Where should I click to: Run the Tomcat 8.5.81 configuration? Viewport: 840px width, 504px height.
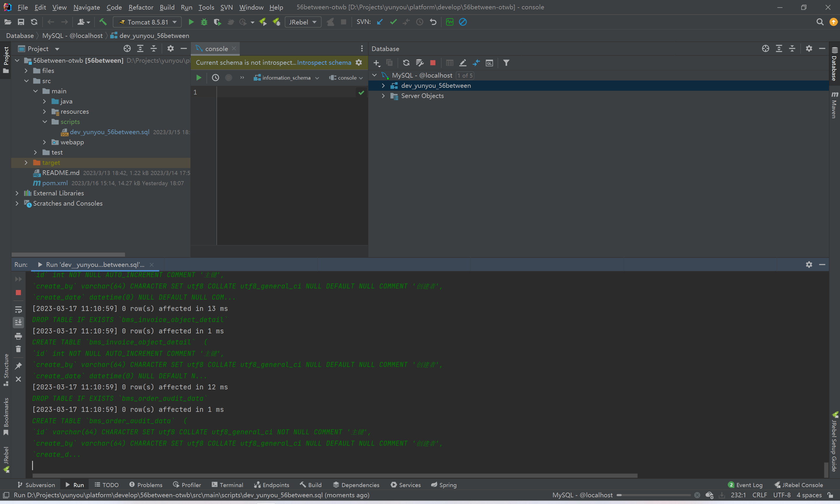[191, 22]
